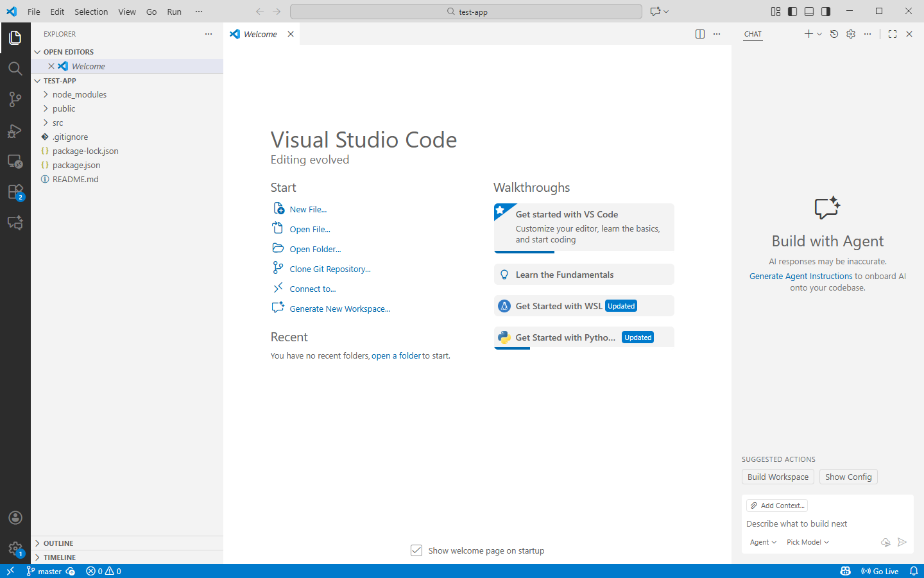Click Copilot status icon in status bar
Viewport: 924px width, 578px height.
tap(846, 571)
